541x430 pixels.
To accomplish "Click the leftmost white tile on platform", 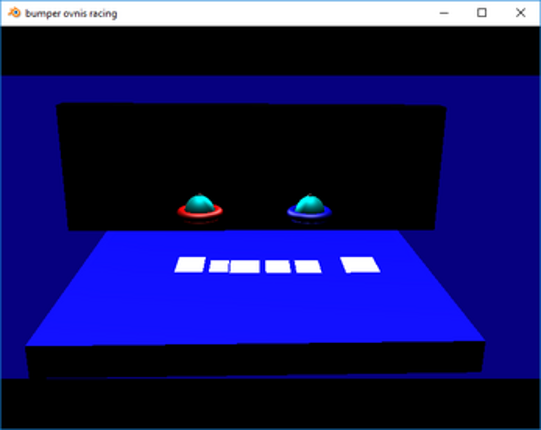I will [190, 265].
